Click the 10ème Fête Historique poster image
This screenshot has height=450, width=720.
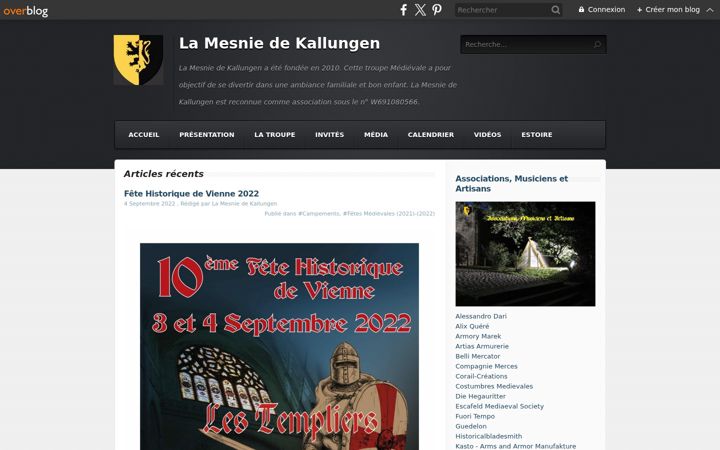click(279, 346)
